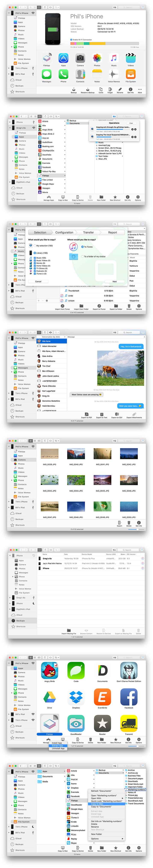Open the Conversation (by date) sort dropdown
The height and width of the screenshot is (868, 153).
point(64,337)
